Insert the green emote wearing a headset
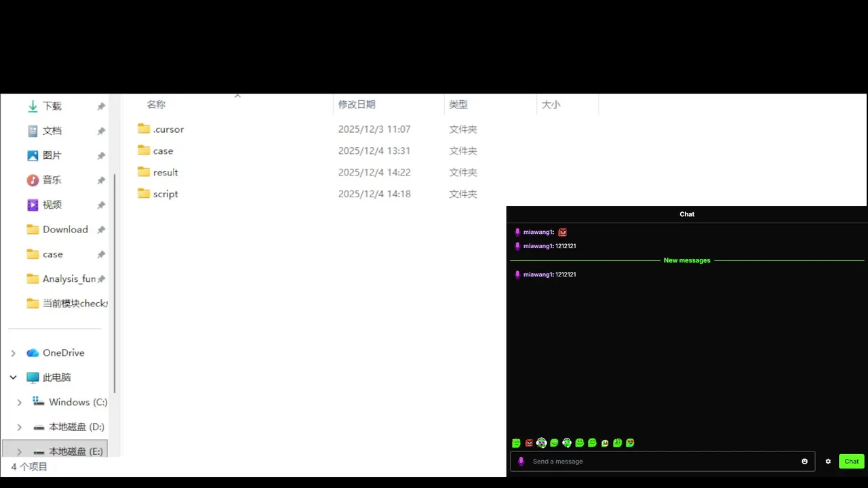The image size is (868, 488). [x=567, y=443]
